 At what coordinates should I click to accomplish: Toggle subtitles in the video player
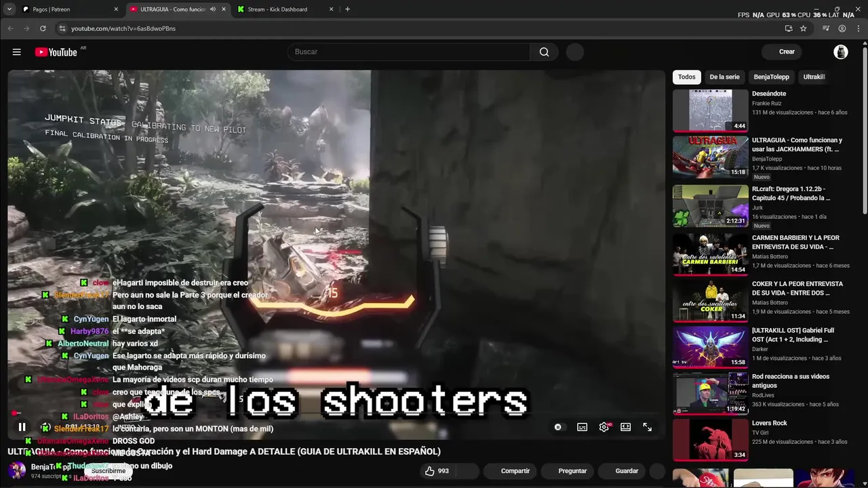[582, 427]
